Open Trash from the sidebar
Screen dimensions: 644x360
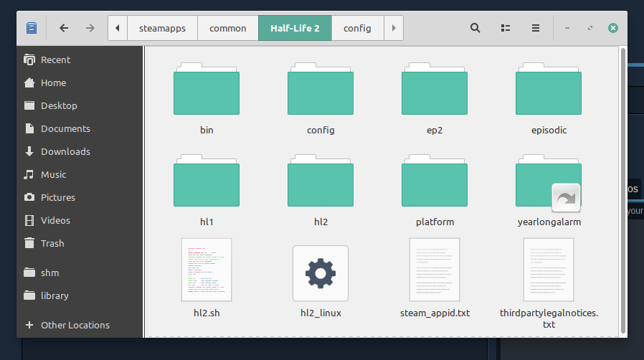pos(80,244)
